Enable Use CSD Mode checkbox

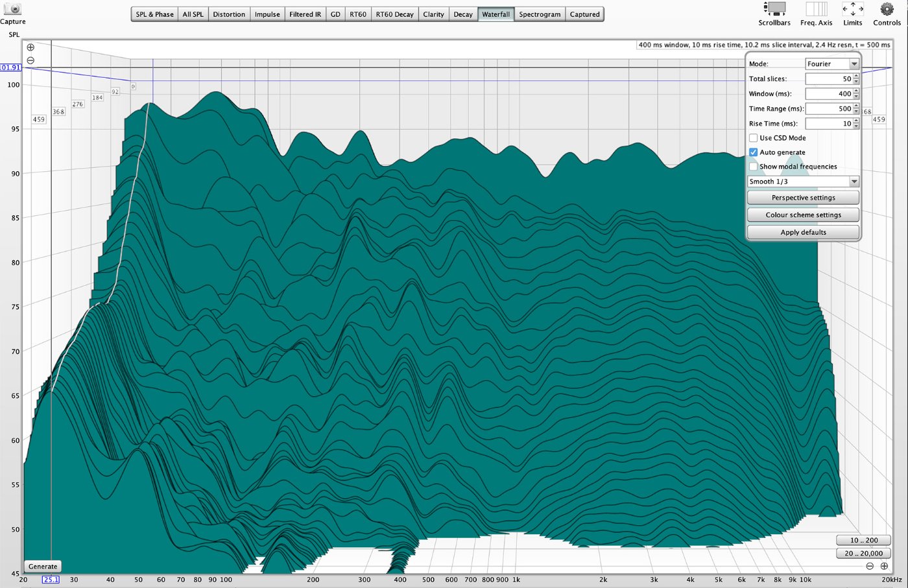click(753, 138)
